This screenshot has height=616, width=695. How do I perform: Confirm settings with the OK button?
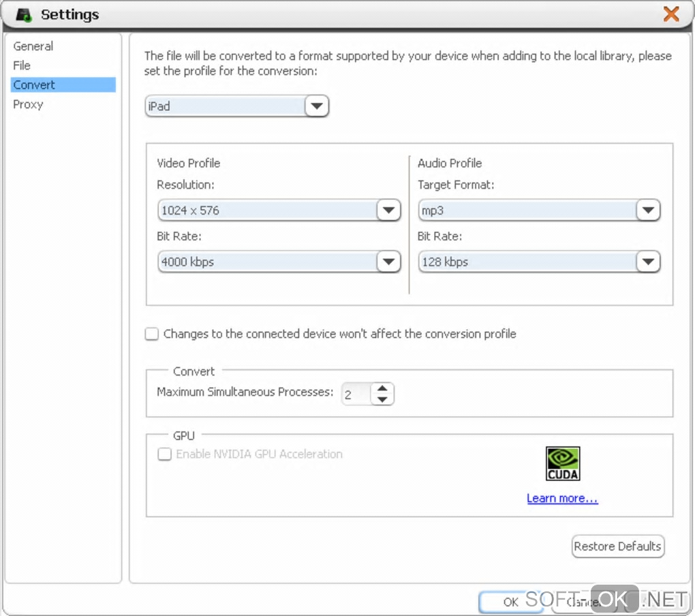(x=510, y=602)
